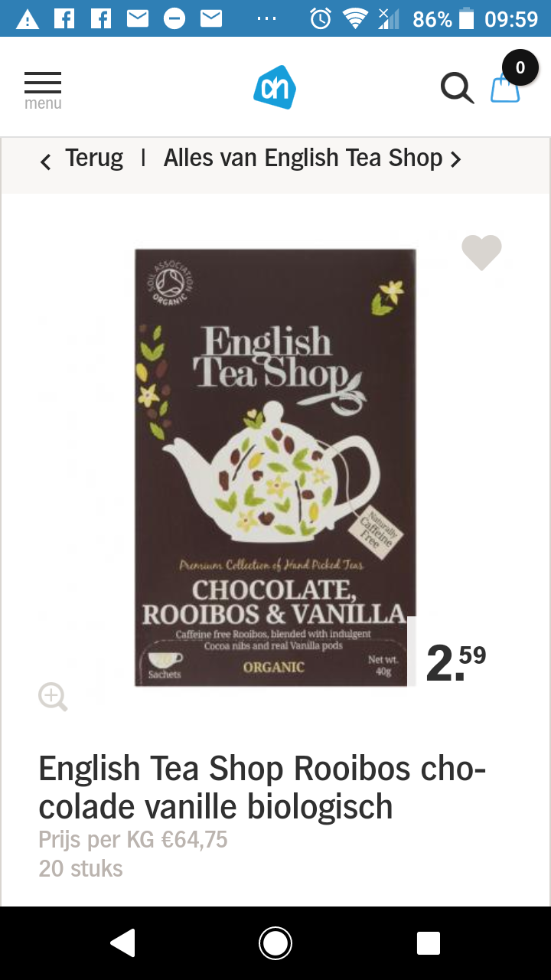Select the product title text
The height and width of the screenshot is (980, 551).
coord(262,787)
